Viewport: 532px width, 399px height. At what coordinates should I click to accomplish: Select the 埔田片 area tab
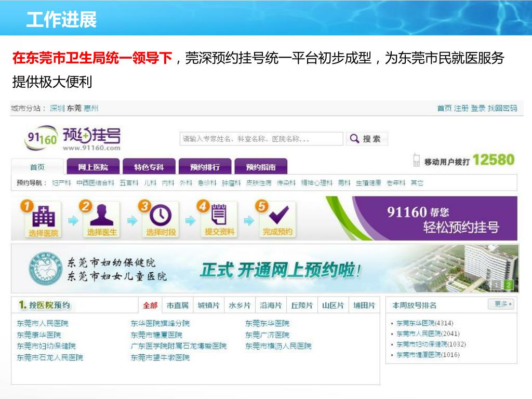click(364, 305)
